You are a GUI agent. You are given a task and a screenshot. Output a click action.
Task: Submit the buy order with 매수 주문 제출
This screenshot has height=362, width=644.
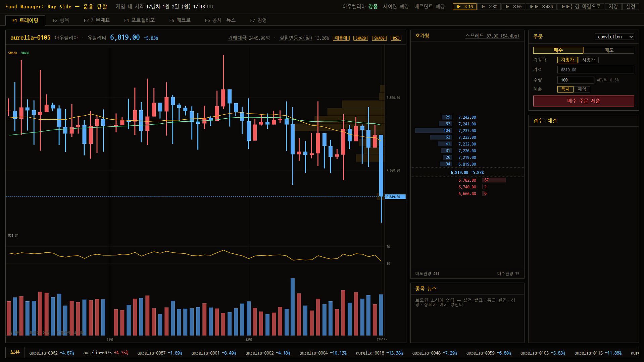pos(584,101)
